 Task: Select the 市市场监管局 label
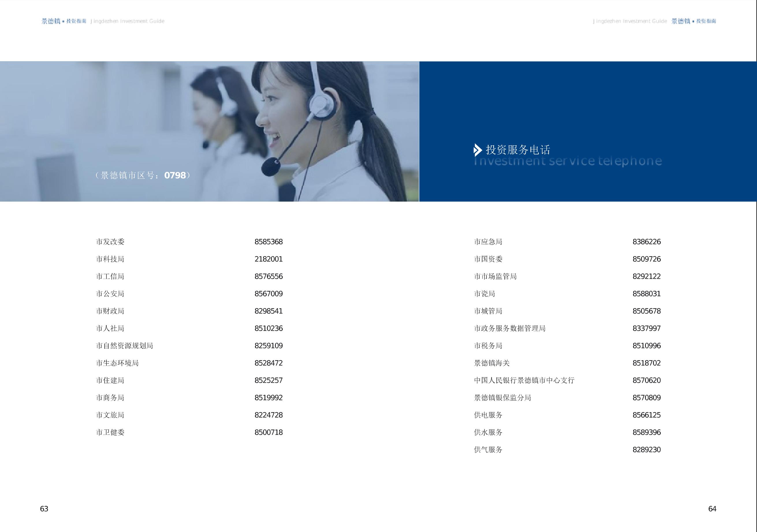pyautogui.click(x=495, y=276)
